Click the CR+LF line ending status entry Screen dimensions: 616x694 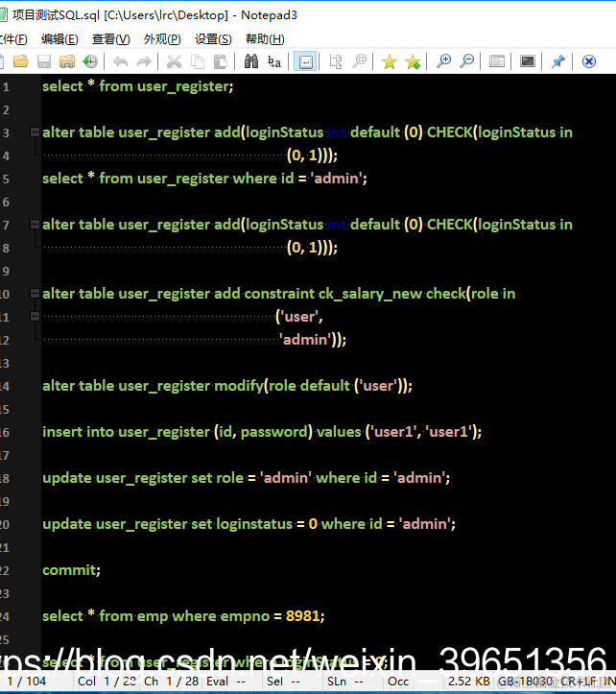(579, 682)
